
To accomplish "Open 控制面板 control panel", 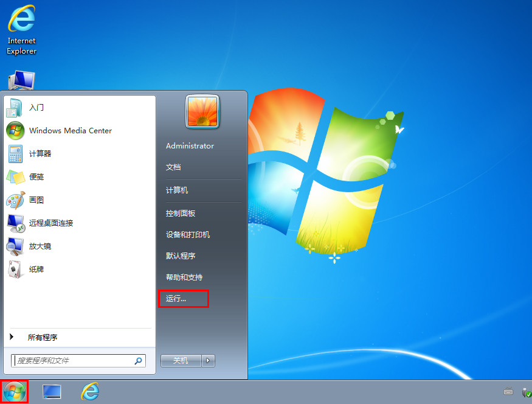I will point(181,214).
